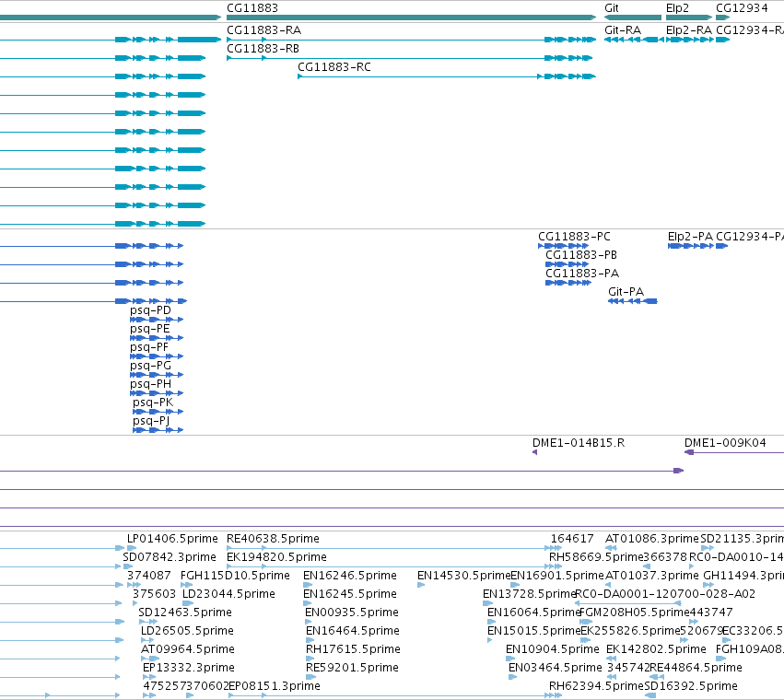Click the psq-PG protein label
Screen dimensions: 784x700
pos(150,366)
